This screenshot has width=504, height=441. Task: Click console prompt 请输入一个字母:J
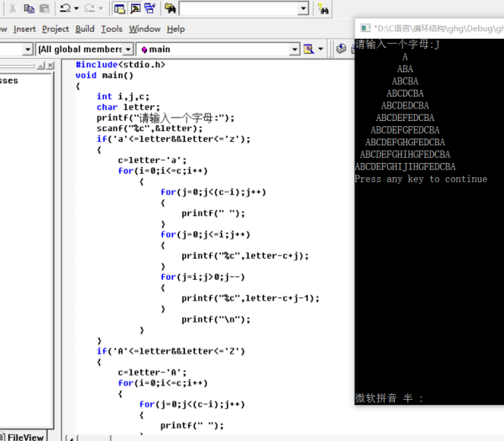tap(397, 44)
